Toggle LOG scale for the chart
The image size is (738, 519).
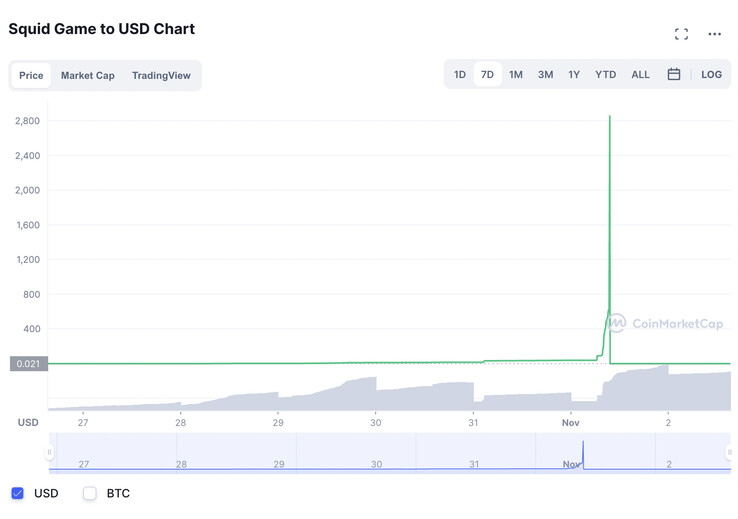[x=711, y=74]
